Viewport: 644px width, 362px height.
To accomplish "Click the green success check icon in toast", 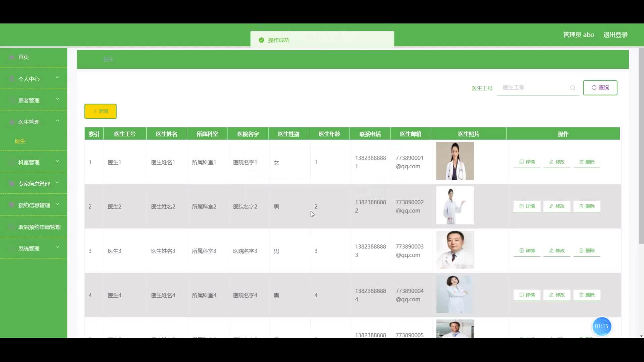I will coord(261,40).
